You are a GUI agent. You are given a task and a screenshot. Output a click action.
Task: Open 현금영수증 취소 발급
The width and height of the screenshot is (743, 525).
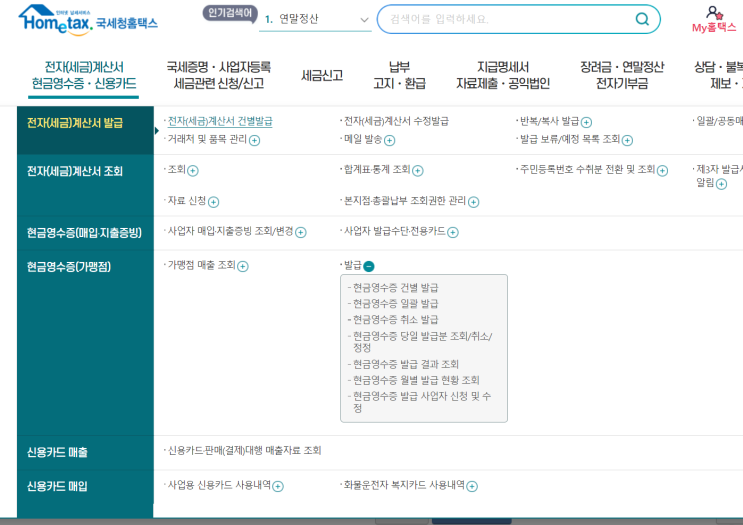pyautogui.click(x=396, y=319)
